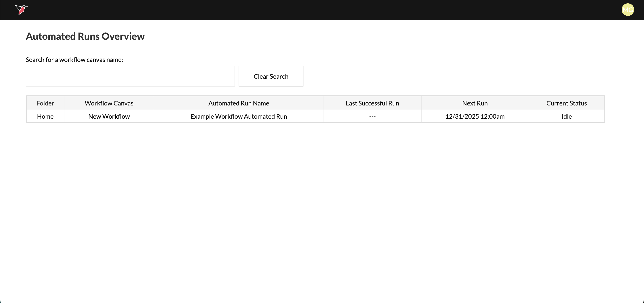Click the Clear Search button
Screen dimensions: 644x303
tap(271, 76)
